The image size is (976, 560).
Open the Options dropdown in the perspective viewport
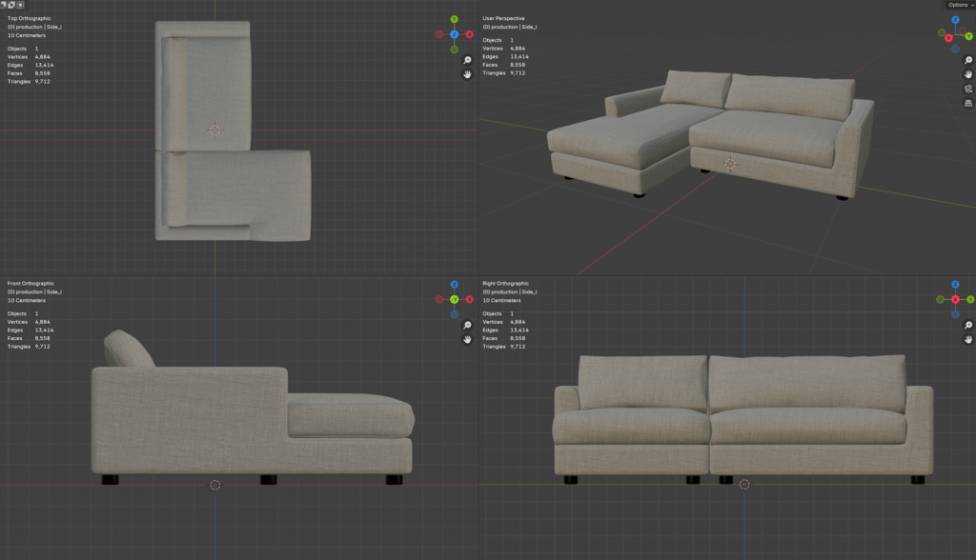point(960,5)
